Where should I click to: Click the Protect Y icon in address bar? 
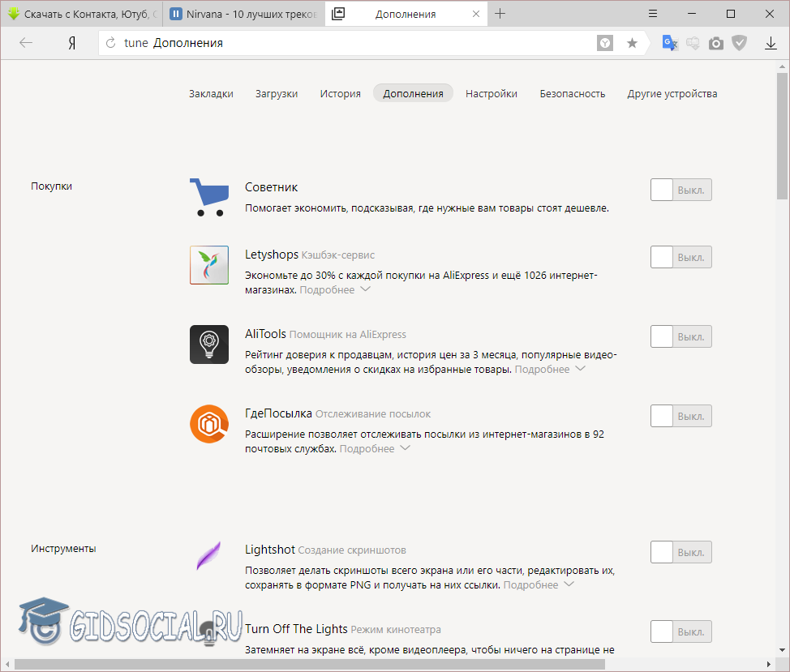604,43
